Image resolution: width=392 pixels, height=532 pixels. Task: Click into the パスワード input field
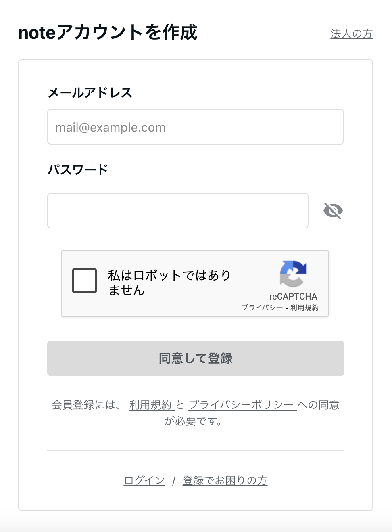(178, 211)
